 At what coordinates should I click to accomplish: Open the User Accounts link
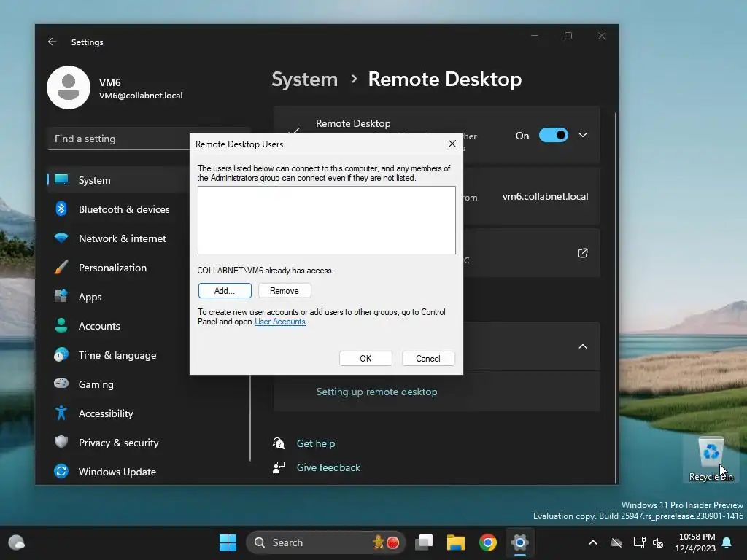(x=279, y=322)
